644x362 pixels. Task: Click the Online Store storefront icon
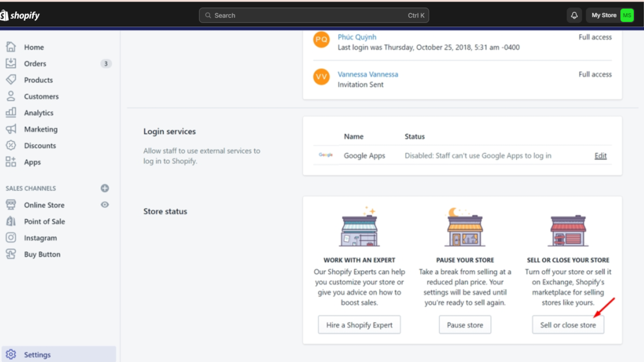(11, 205)
